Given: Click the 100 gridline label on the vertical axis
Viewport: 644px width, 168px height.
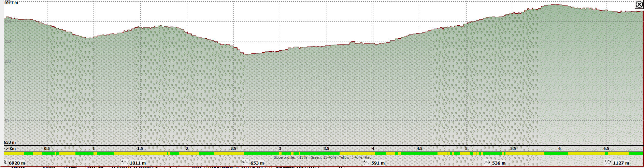Looking at the screenshot, I should (8, 101).
